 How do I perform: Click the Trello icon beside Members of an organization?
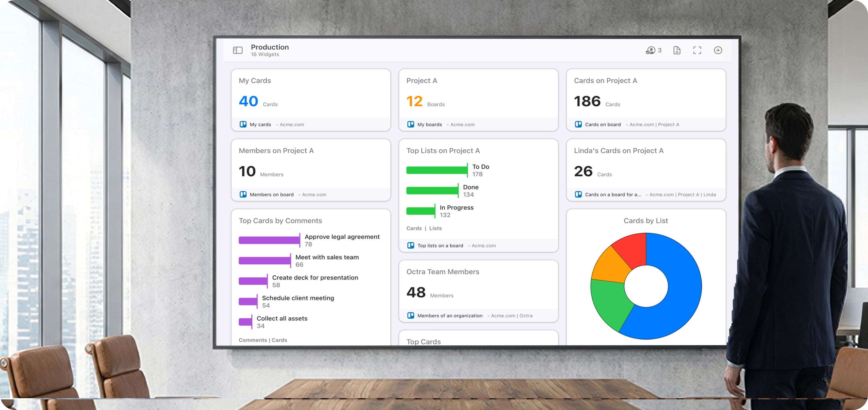click(410, 315)
